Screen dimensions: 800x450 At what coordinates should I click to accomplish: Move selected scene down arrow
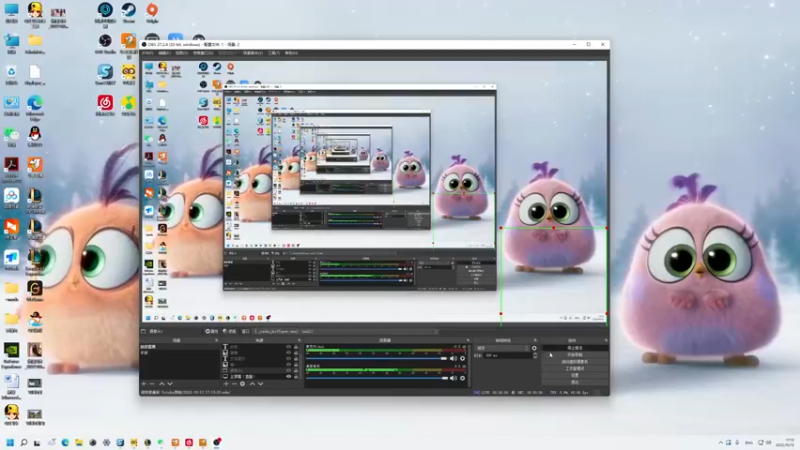[170, 384]
